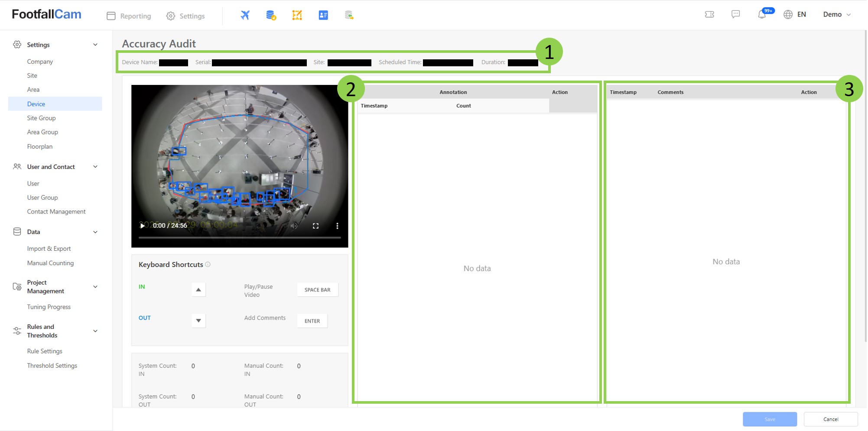The width and height of the screenshot is (868, 431).
Task: Switch language via the EN globe selector
Action: tap(795, 14)
